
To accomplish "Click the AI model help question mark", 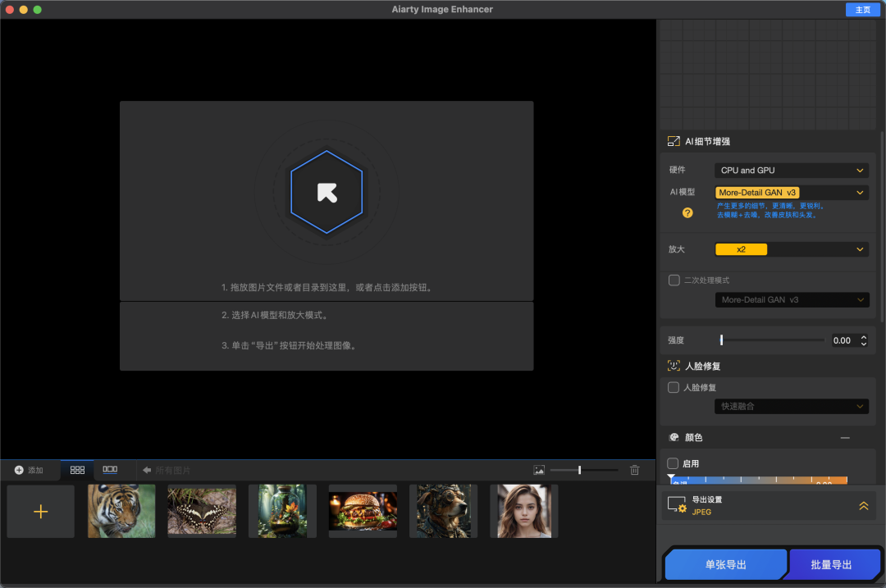I will click(x=687, y=212).
